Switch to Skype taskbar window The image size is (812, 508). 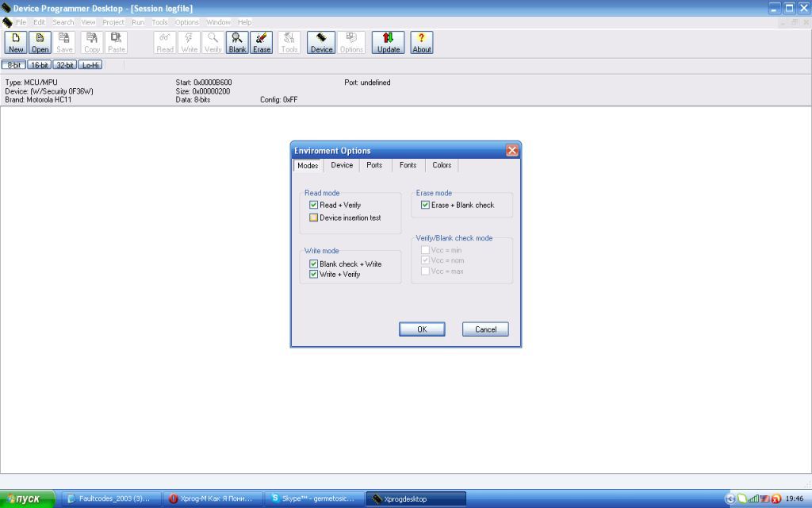pos(315,498)
